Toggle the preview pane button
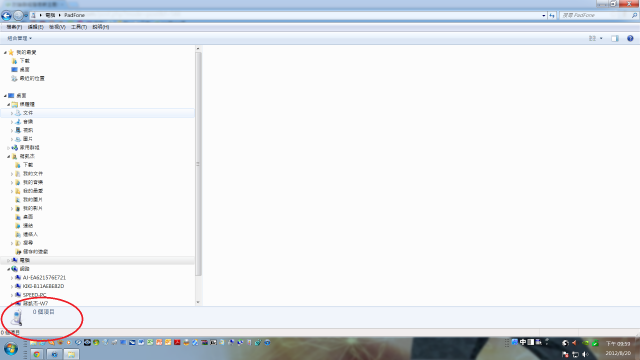The image size is (640, 360). pos(615,38)
